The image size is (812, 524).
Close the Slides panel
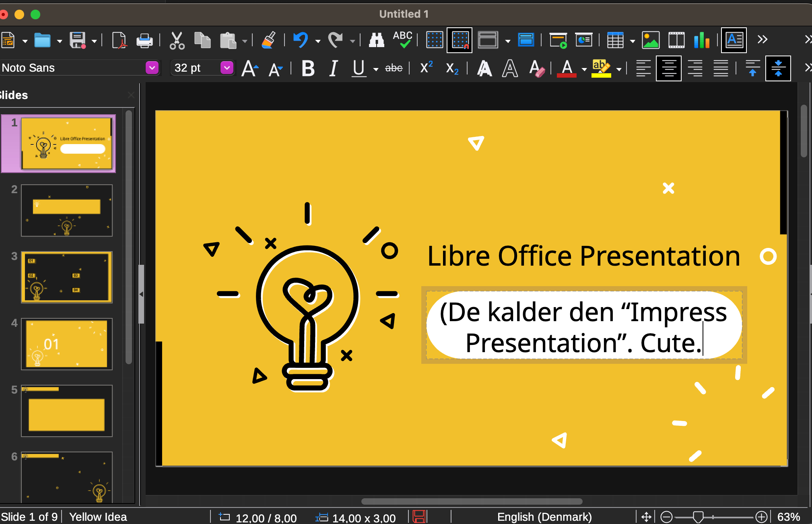tap(131, 95)
